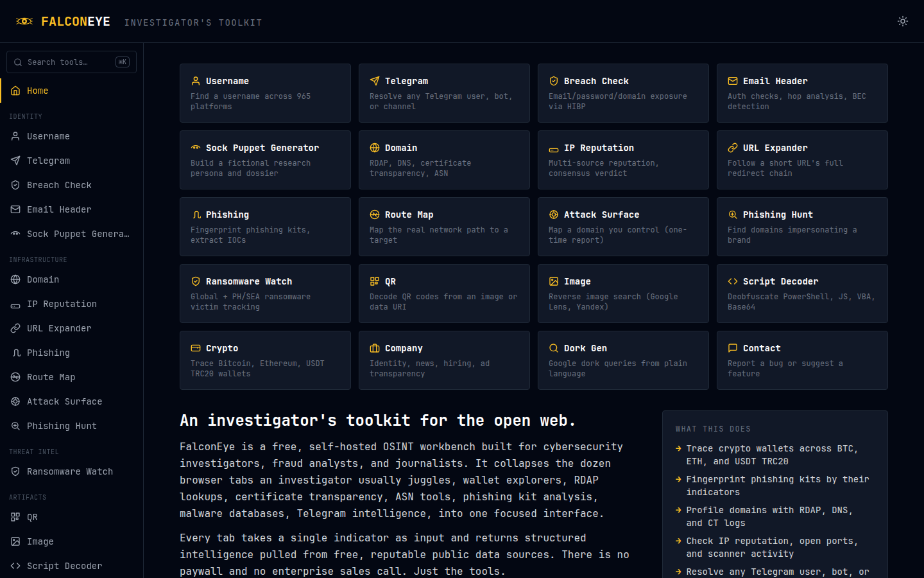Select the Phishing card title
924x578 pixels.
tap(227, 215)
